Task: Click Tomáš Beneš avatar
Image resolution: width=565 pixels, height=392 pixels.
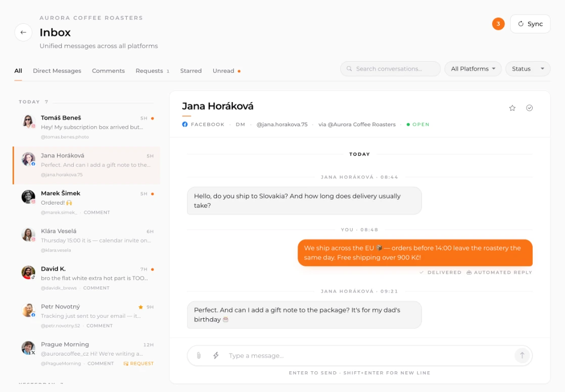Action: pyautogui.click(x=28, y=121)
